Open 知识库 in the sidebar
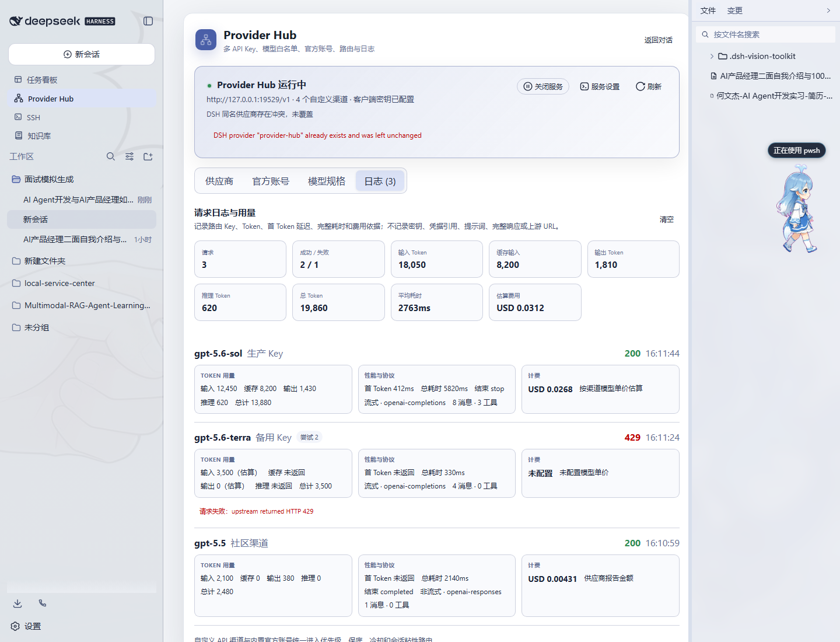The width and height of the screenshot is (840, 642). click(82, 136)
